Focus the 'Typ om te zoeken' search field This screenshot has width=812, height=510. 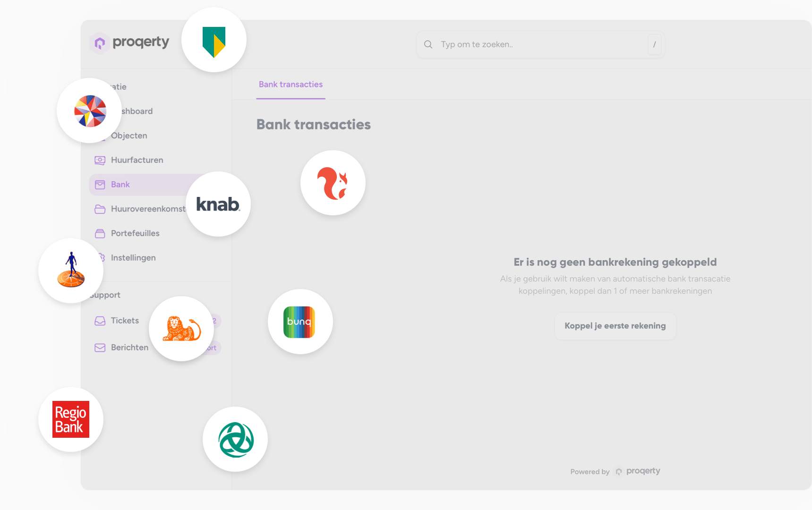pos(540,44)
